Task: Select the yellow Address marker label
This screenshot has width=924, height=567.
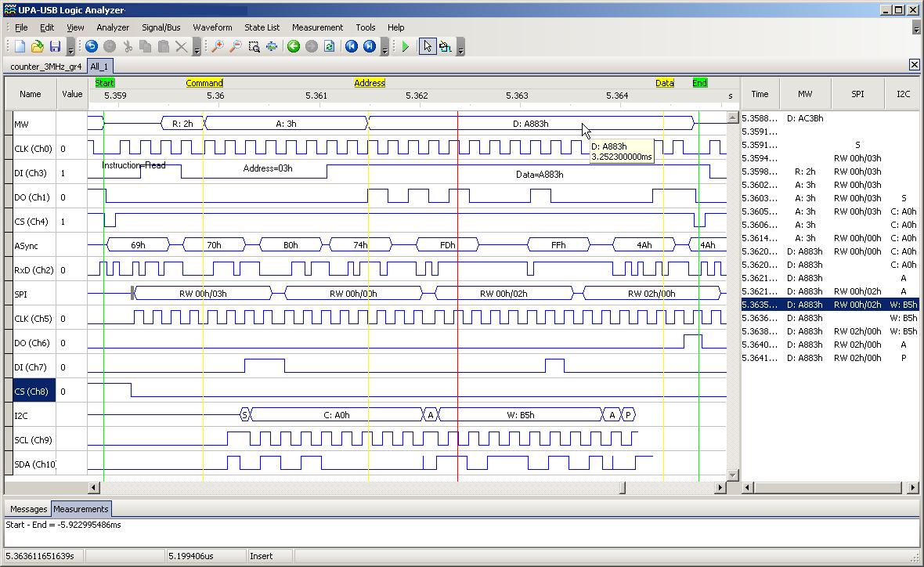Action: pyautogui.click(x=370, y=83)
